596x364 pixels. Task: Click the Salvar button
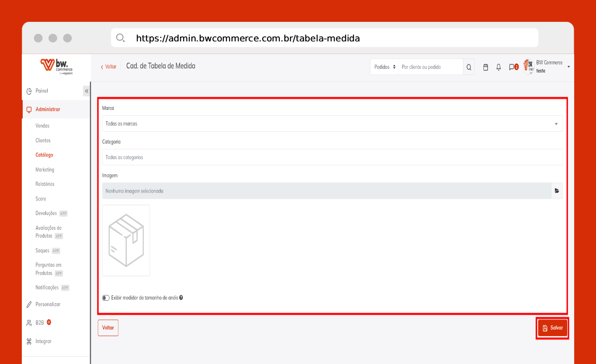(552, 328)
